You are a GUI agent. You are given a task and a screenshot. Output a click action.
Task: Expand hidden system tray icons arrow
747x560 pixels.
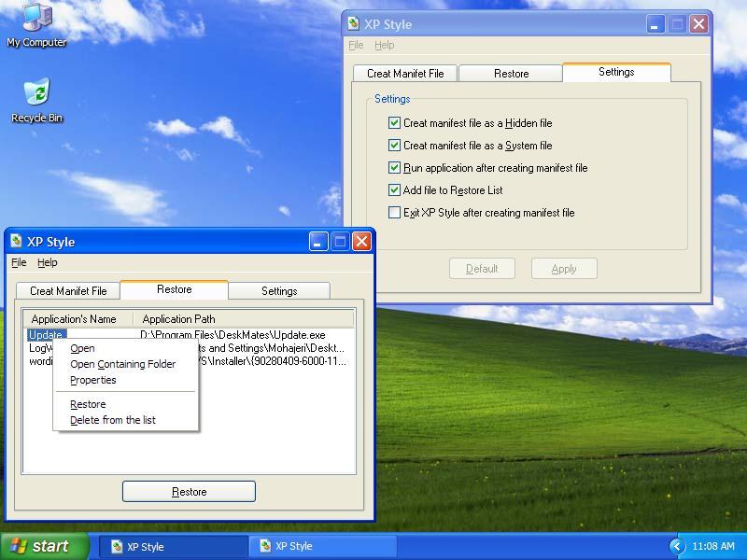pos(677,546)
